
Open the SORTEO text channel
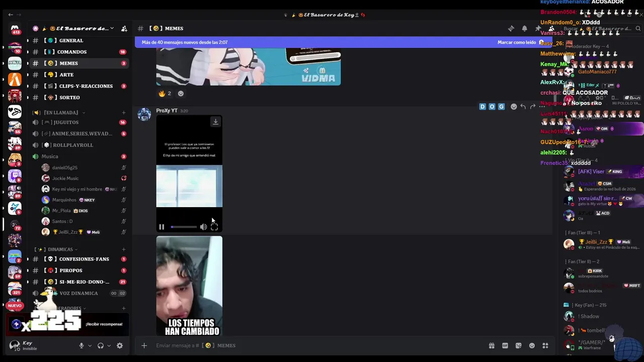coord(78,98)
